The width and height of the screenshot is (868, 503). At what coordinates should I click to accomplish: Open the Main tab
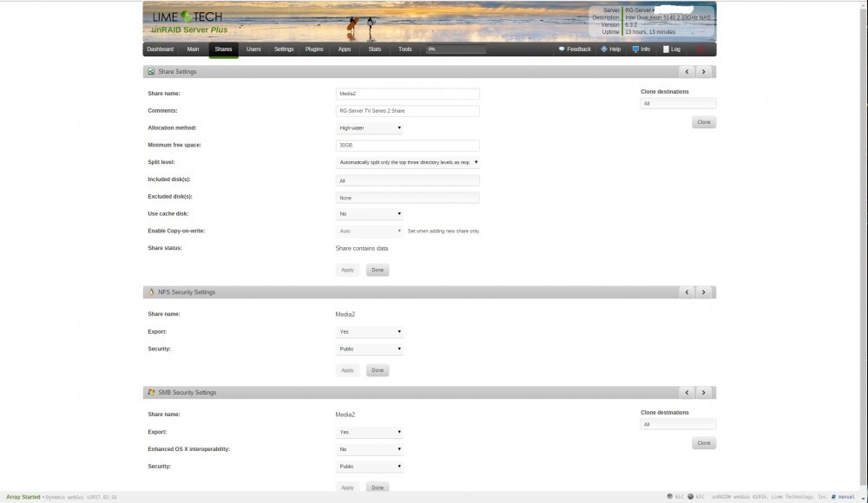pos(193,49)
